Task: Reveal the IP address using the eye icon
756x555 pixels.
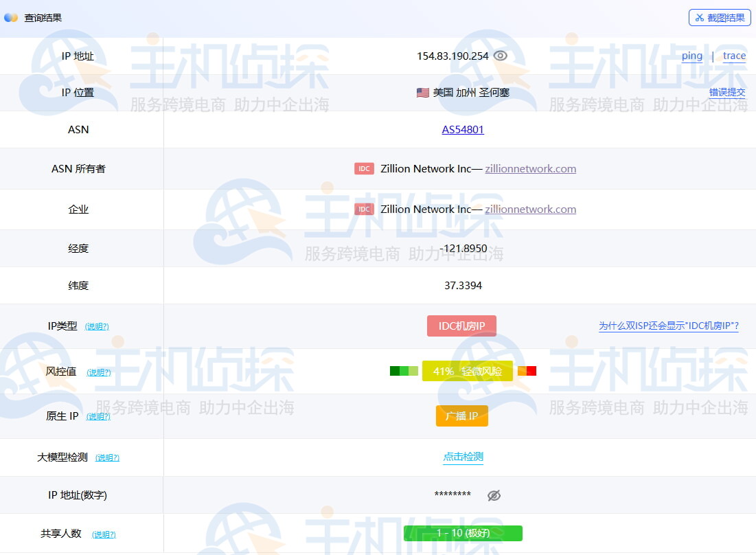Action: (x=500, y=56)
